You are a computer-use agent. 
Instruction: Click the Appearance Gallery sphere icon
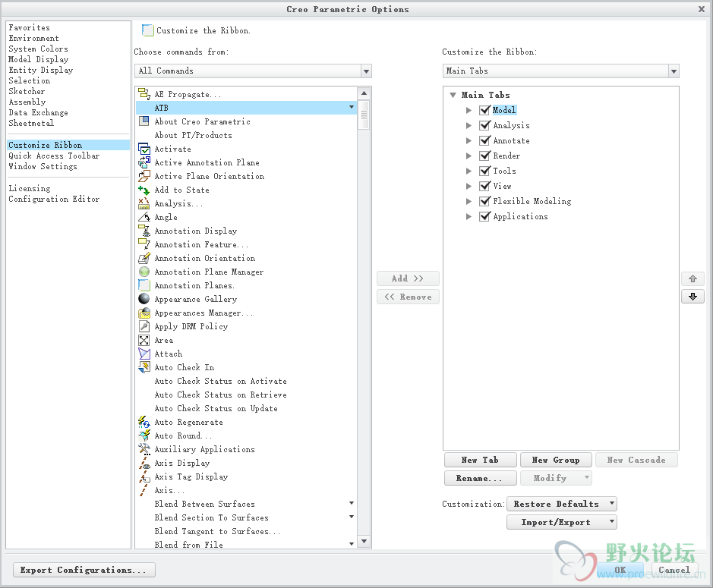[144, 299]
